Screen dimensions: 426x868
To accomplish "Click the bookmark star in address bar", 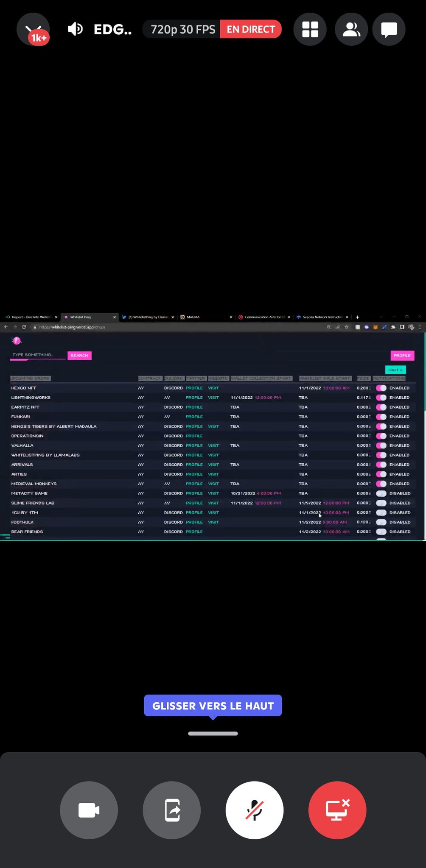I will tap(347, 327).
